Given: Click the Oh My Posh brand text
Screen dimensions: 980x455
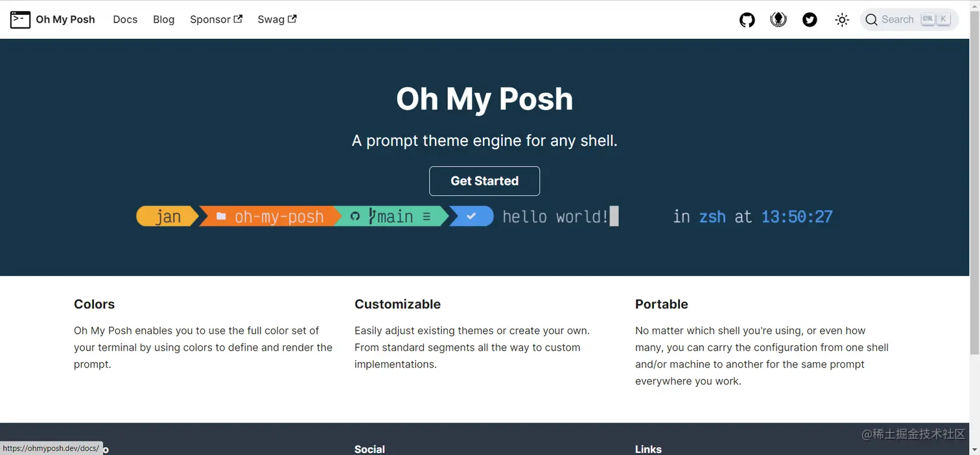Looking at the screenshot, I should tap(65, 19).
